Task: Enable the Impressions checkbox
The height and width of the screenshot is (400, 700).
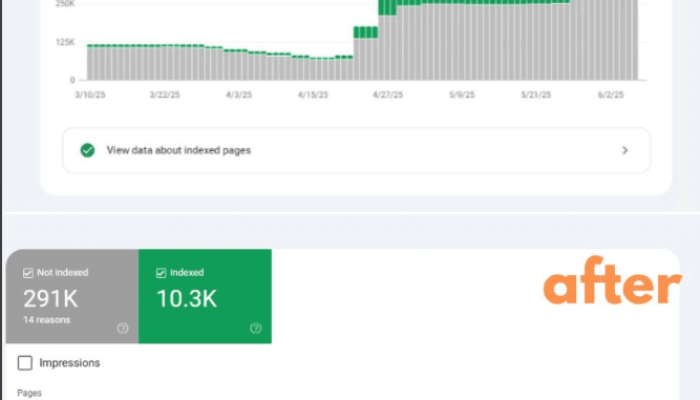Action: pyautogui.click(x=25, y=363)
